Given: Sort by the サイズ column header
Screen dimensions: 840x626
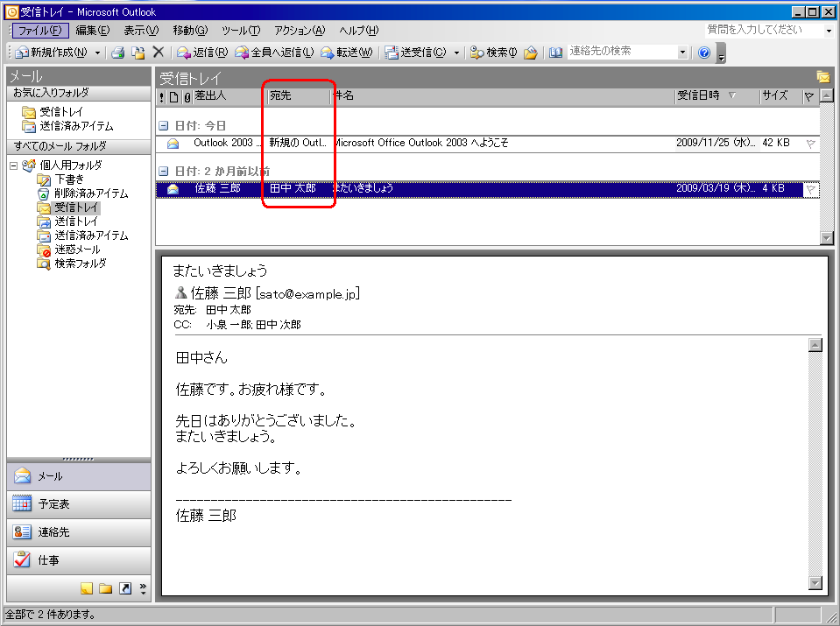Looking at the screenshot, I should click(780, 96).
